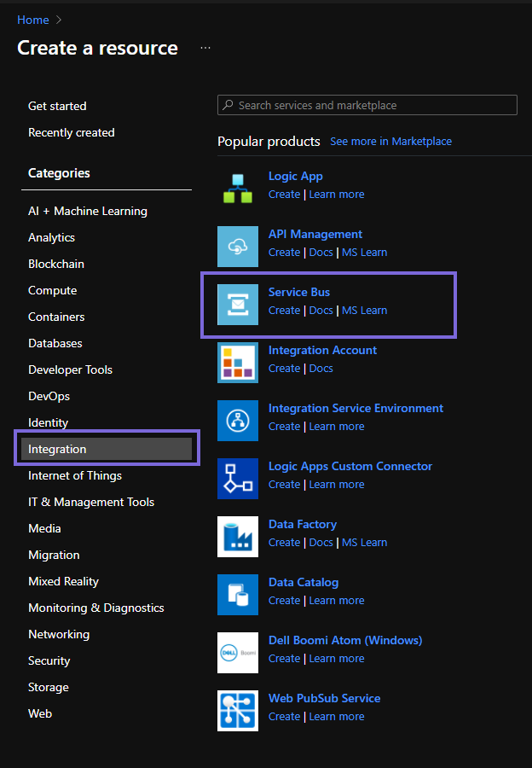Click Learn more under Integration Service Environment
Viewport: 532px width, 768px height.
click(337, 427)
